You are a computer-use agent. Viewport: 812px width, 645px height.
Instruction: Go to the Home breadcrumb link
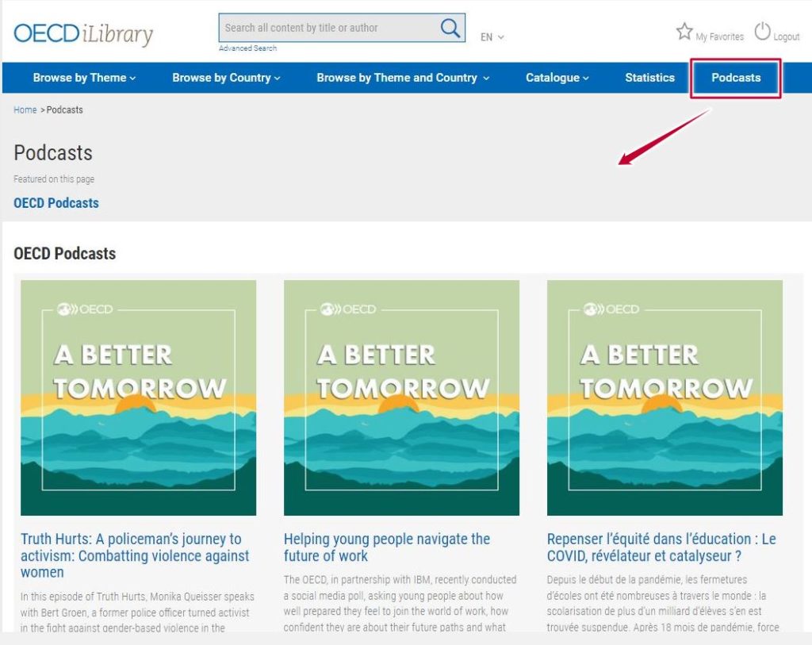point(25,109)
